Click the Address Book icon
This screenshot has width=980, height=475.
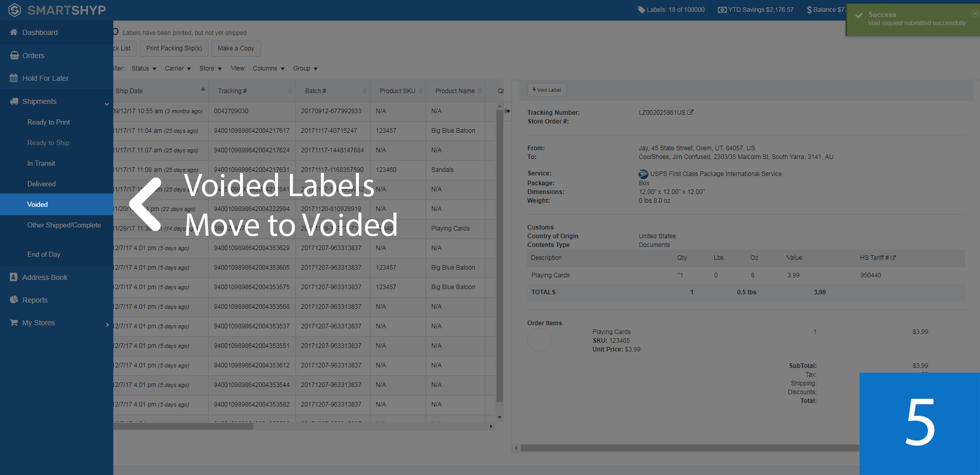14,277
